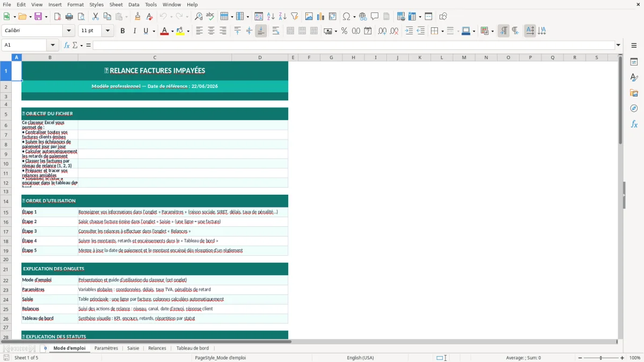Open the Find and Replace tool
The image size is (644, 362).
199,17
